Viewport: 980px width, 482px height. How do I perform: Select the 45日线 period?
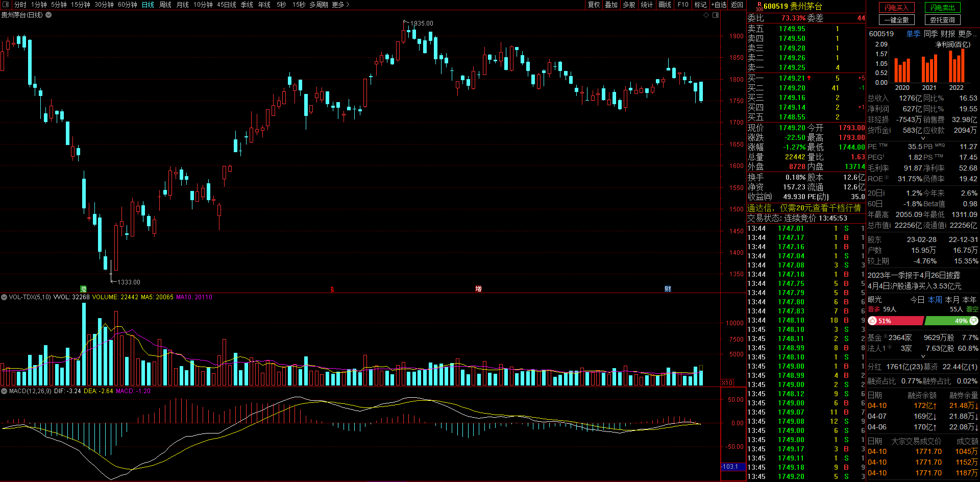tap(227, 5)
